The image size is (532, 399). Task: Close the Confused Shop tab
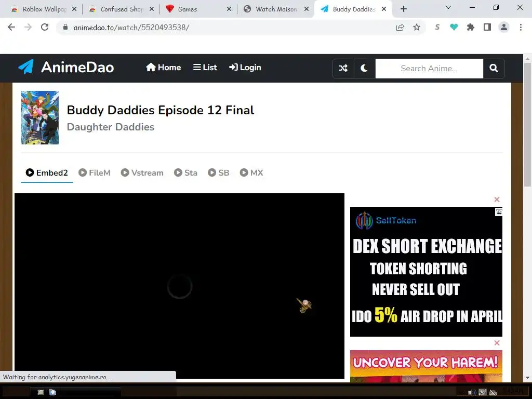[152, 9]
